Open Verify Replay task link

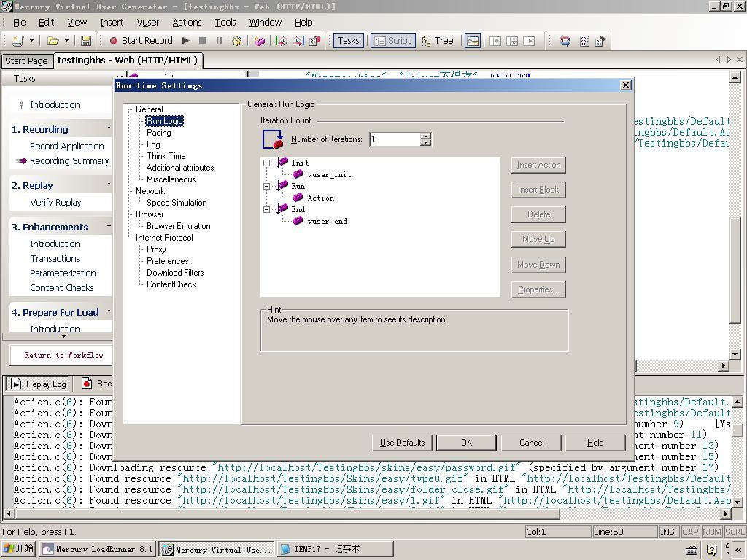(55, 203)
